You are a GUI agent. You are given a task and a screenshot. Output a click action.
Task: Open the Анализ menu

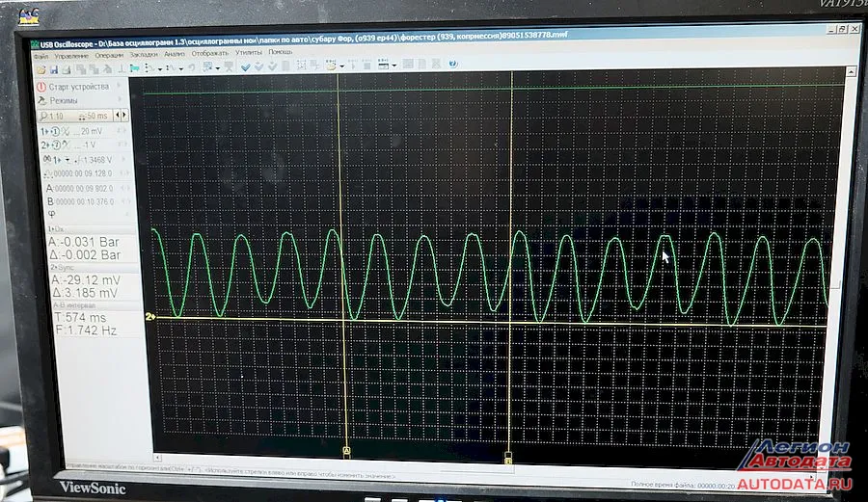click(x=175, y=54)
